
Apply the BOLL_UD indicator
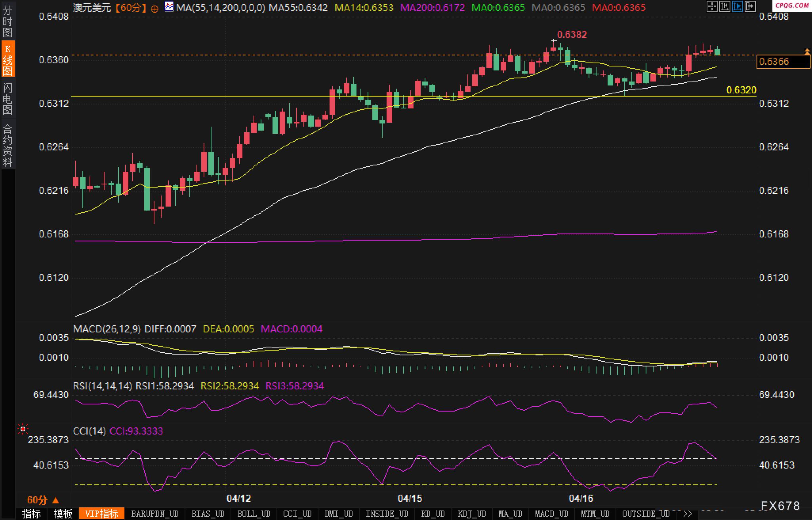tap(254, 514)
